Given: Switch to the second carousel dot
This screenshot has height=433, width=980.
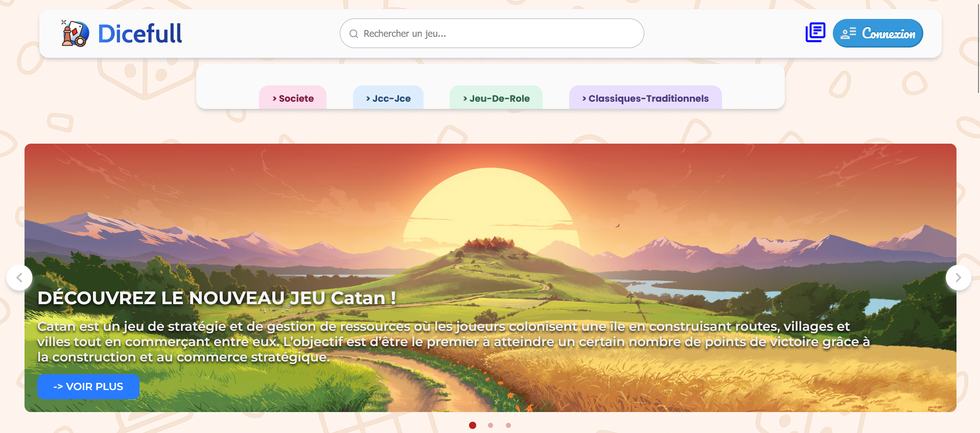Looking at the screenshot, I should click(491, 425).
